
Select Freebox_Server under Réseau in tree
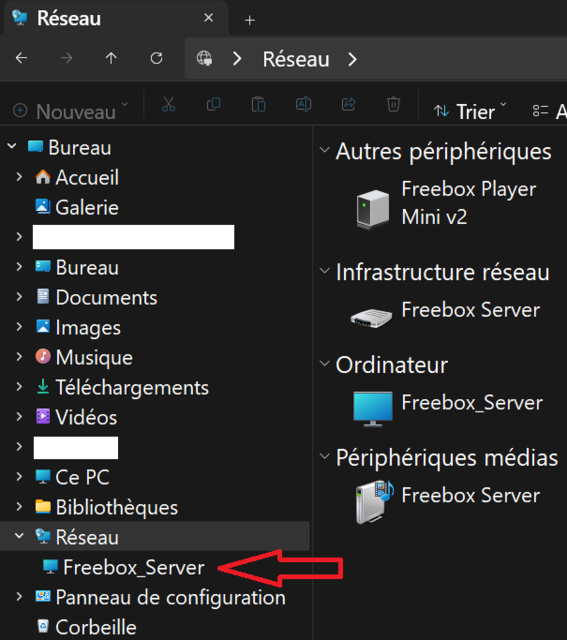point(133,567)
